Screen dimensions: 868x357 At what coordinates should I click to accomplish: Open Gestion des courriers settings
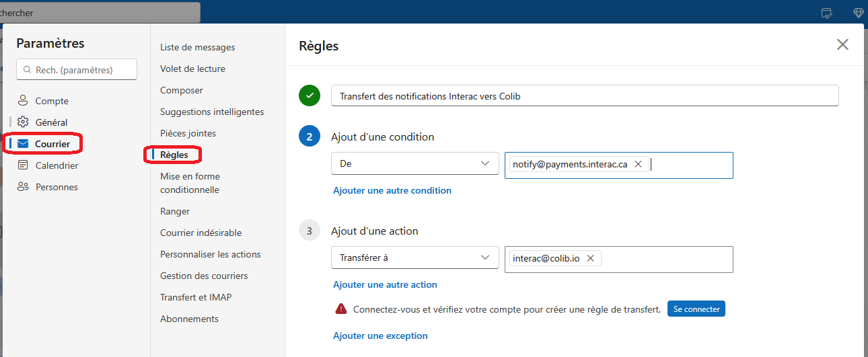pyautogui.click(x=204, y=276)
